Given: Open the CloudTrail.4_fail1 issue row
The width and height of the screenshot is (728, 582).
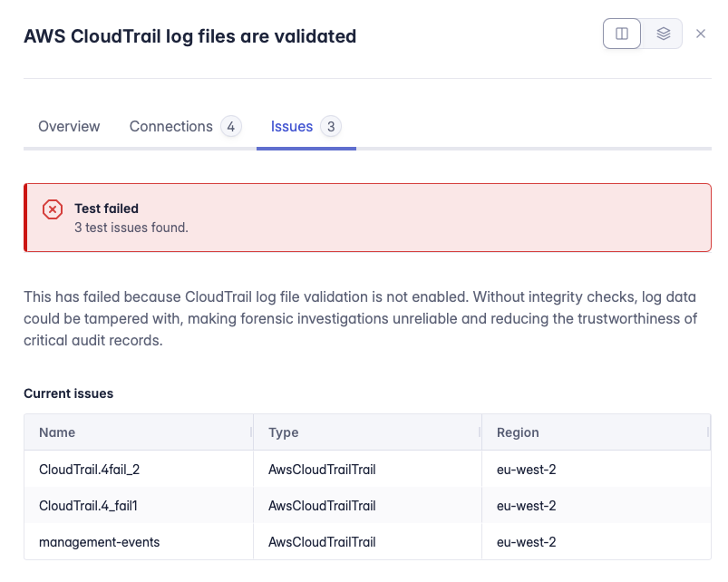Looking at the screenshot, I should (89, 506).
